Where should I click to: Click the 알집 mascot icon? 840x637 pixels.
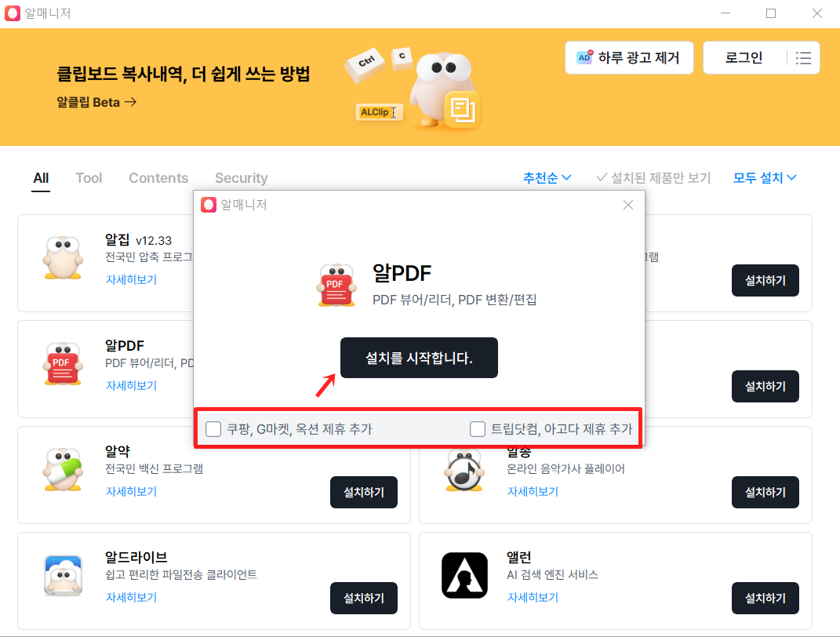pyautogui.click(x=64, y=257)
